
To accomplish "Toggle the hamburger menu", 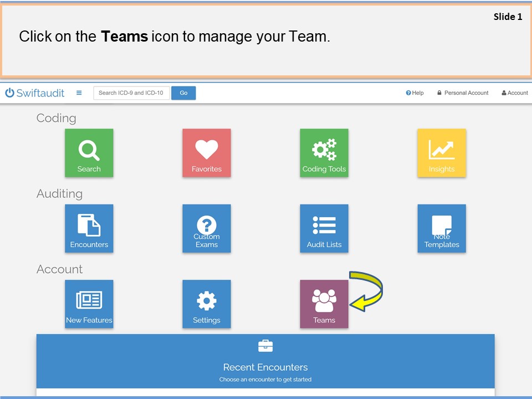I will 79,93.
